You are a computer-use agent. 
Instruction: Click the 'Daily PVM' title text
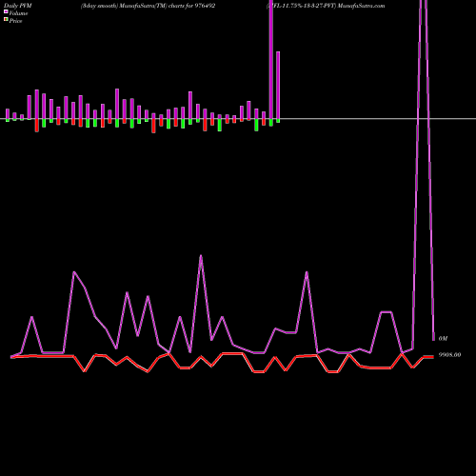click(x=18, y=6)
